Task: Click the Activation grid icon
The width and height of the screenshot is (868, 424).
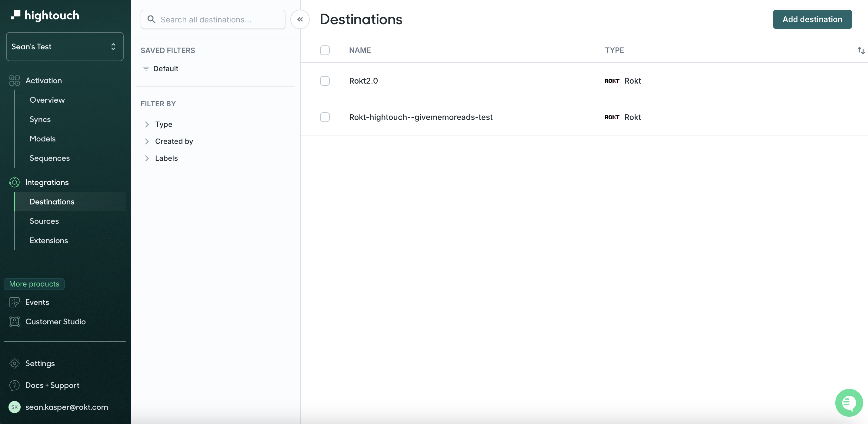Action: (15, 81)
